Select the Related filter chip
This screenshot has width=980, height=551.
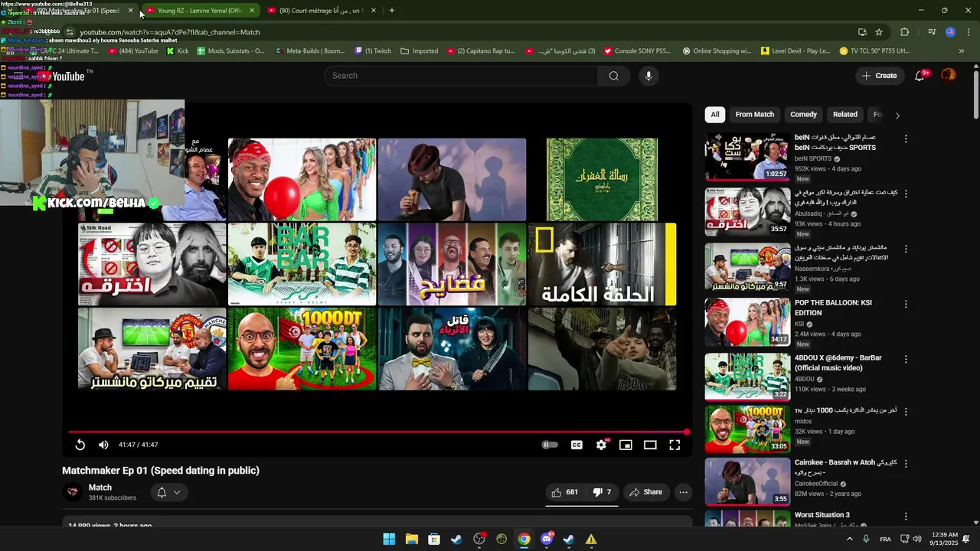(x=845, y=114)
